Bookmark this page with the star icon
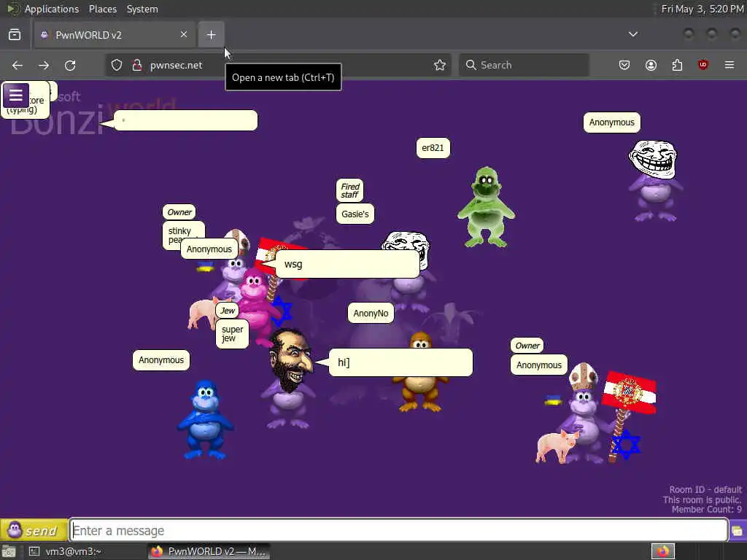 click(x=440, y=65)
